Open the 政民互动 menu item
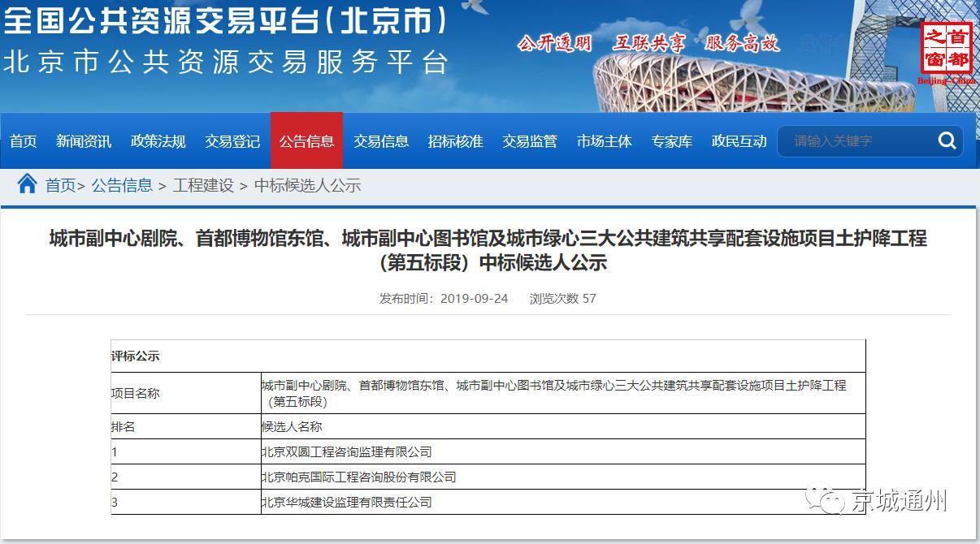This screenshot has height=544, width=980. (x=739, y=141)
